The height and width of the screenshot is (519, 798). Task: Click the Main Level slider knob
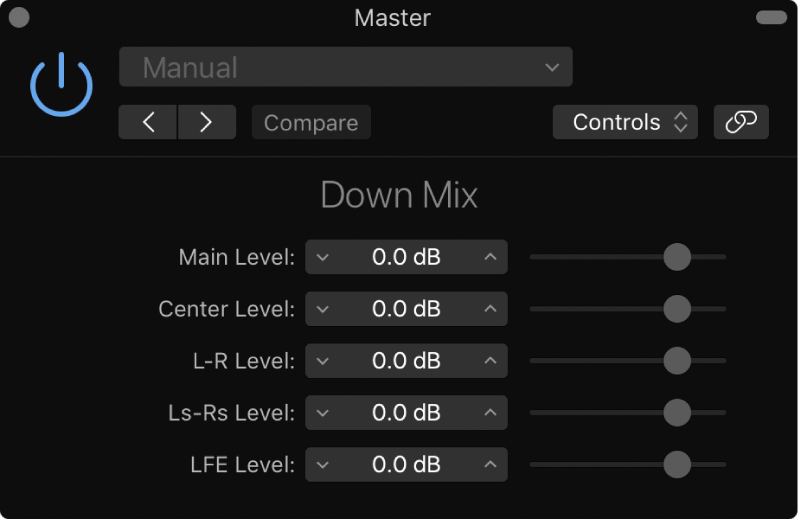pos(677,257)
